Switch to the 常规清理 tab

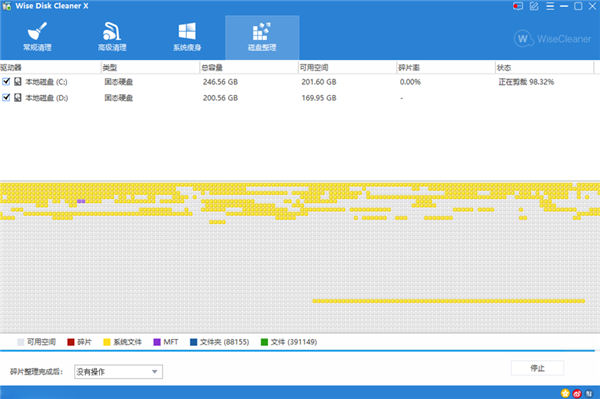pos(37,37)
